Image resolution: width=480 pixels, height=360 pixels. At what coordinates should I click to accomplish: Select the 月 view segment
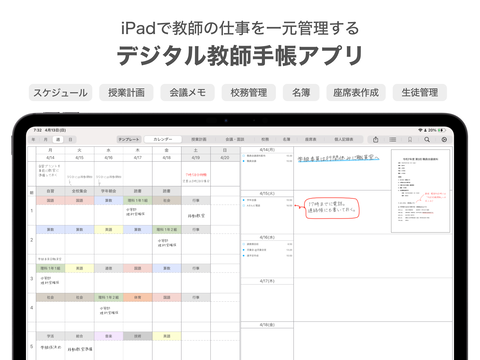[45, 139]
